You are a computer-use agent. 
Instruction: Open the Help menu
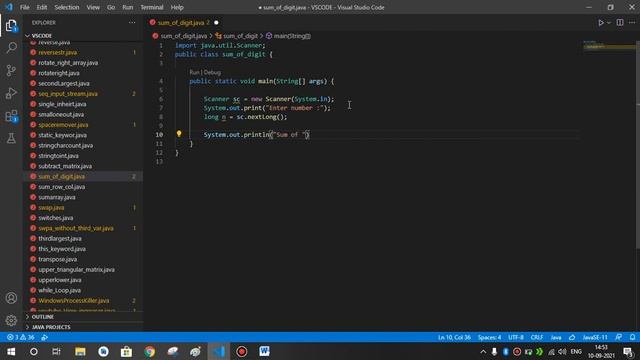(177, 7)
